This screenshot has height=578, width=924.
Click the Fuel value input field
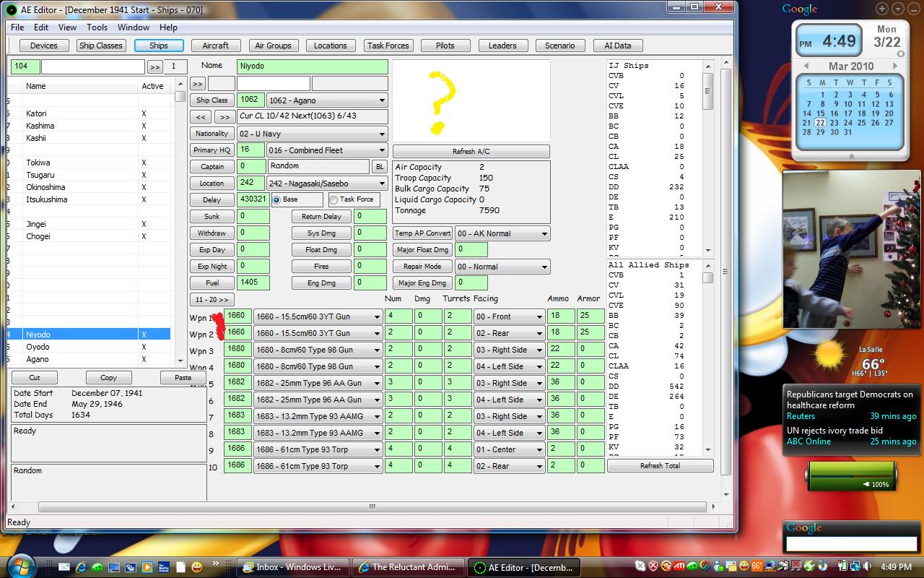point(253,283)
